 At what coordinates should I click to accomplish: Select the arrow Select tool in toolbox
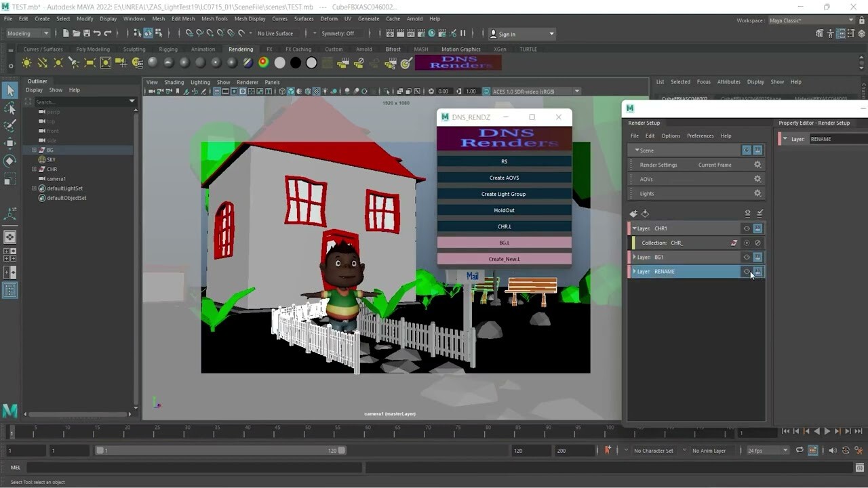click(x=10, y=91)
